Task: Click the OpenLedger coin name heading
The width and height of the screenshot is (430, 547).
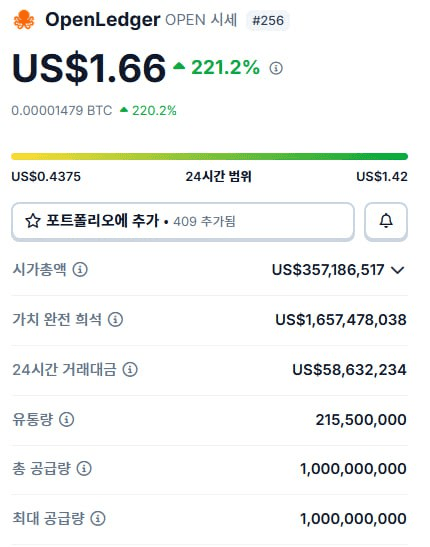Action: tap(103, 20)
